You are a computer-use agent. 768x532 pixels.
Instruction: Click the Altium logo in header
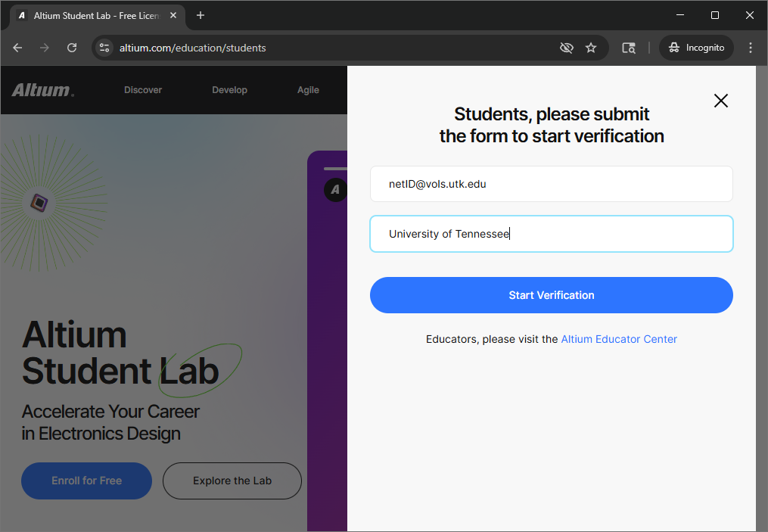tap(43, 90)
